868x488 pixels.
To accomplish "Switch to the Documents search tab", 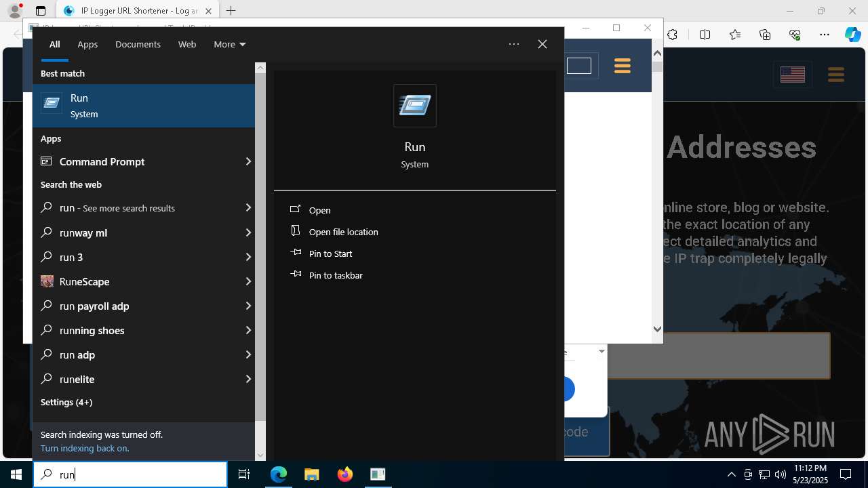I will (x=138, y=44).
